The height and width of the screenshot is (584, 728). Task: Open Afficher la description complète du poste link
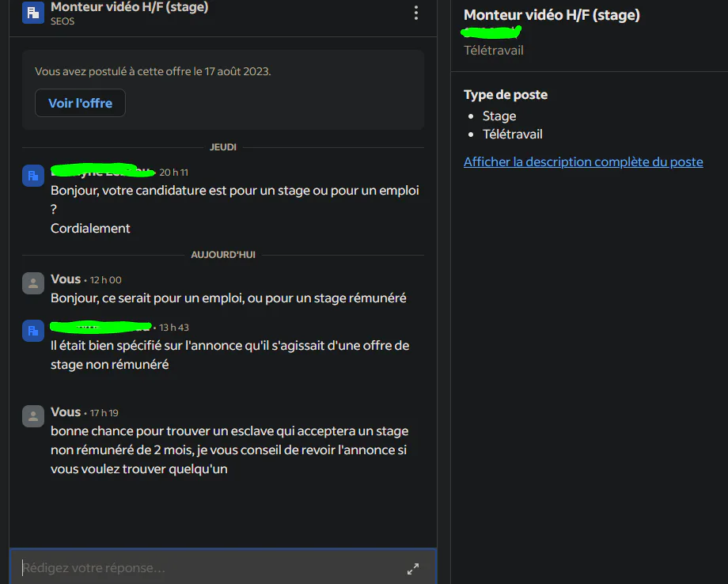click(x=583, y=161)
